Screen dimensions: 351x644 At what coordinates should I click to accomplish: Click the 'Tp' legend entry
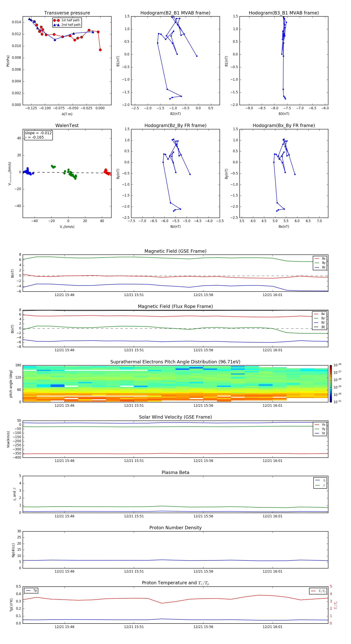31,591
